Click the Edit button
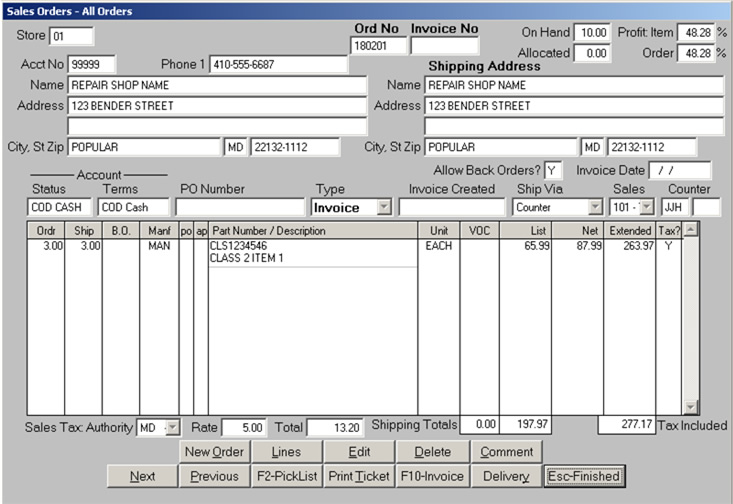The height and width of the screenshot is (504, 733). coord(359,452)
